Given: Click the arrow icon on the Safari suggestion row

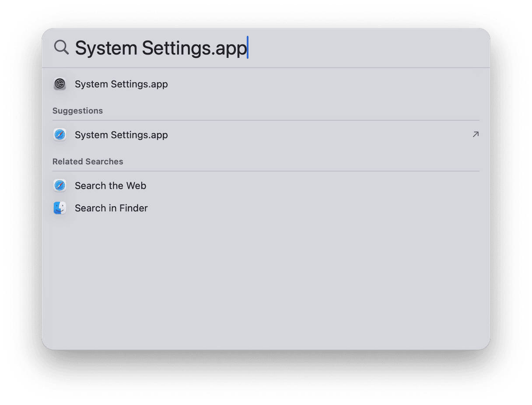Looking at the screenshot, I should click(476, 134).
